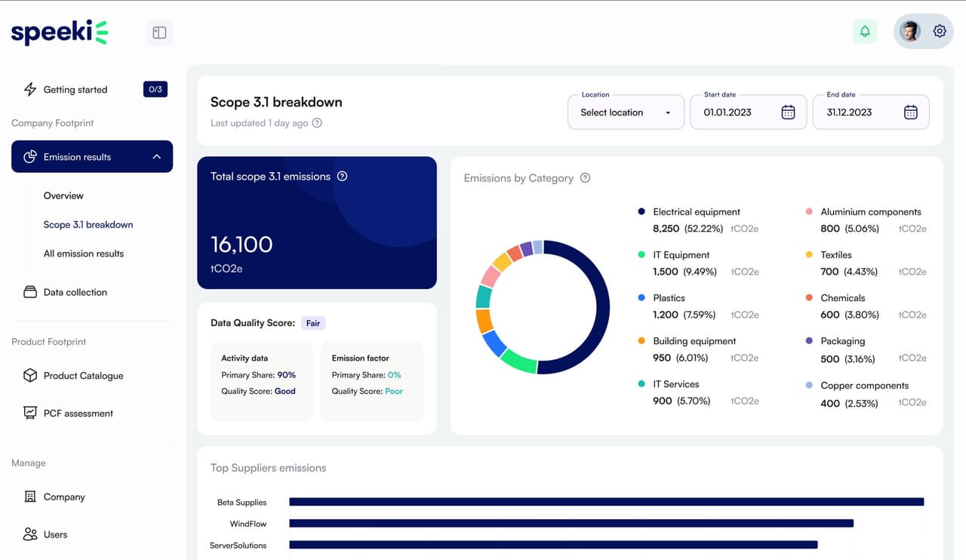The width and height of the screenshot is (966, 560).
Task: Click help icon next to Total scope 3.1 emissions
Action: pos(342,177)
